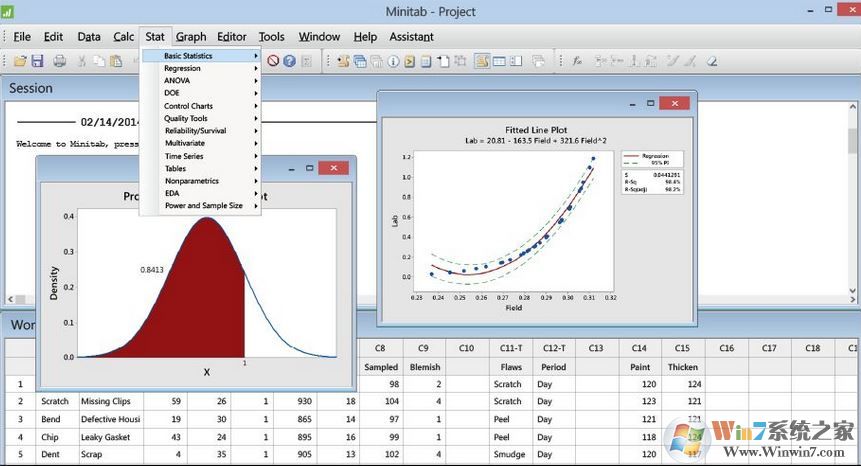Expand the Regression submenu

[x=201, y=68]
